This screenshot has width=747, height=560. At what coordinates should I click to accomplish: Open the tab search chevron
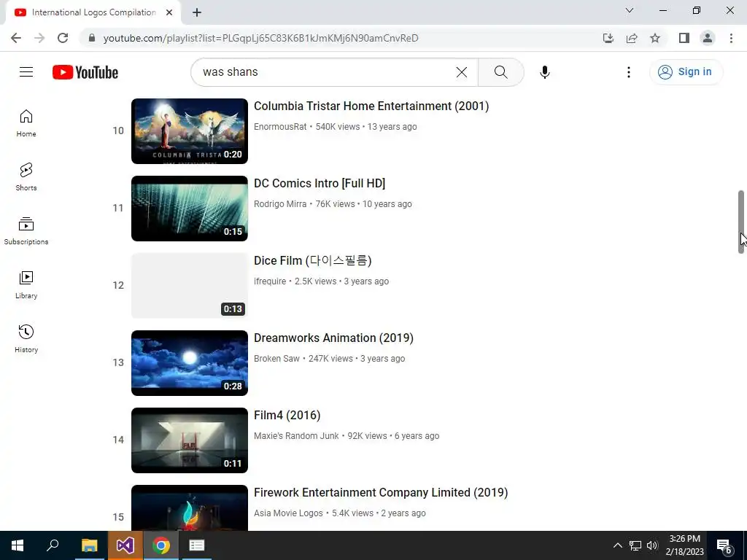tap(630, 10)
